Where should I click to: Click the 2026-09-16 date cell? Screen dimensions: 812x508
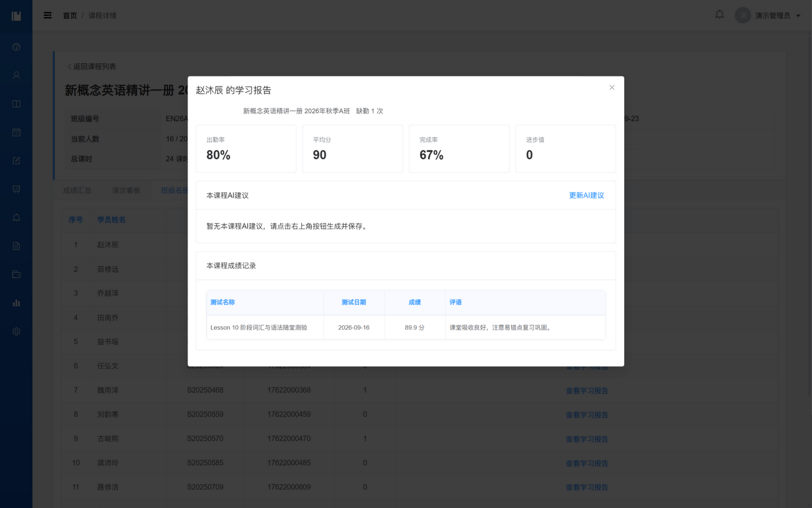(x=354, y=328)
